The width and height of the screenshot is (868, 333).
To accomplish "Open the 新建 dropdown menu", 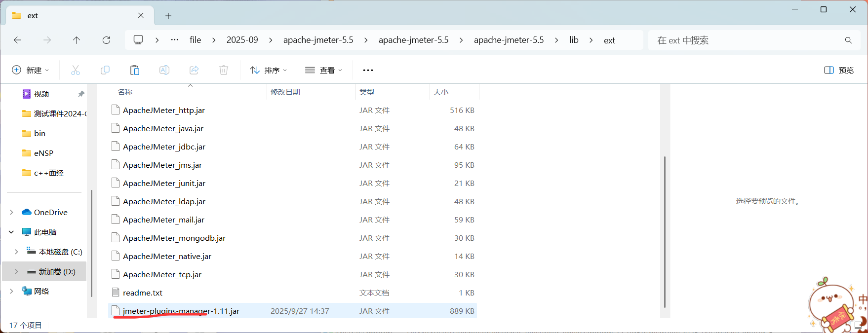I will coord(31,70).
